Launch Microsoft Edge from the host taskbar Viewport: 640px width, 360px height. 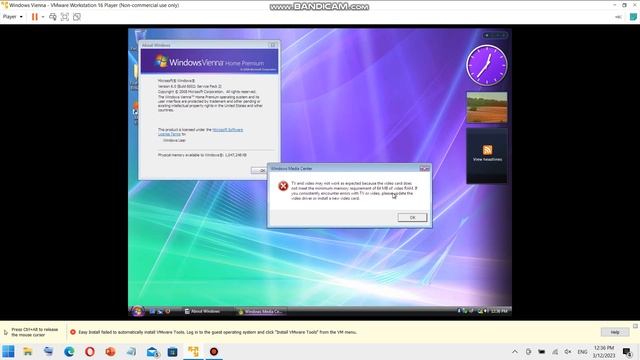(69, 351)
